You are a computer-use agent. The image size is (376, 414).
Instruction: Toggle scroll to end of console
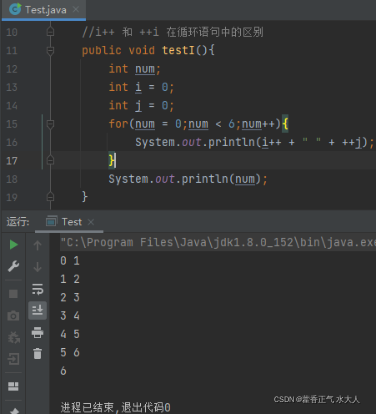tap(37, 310)
